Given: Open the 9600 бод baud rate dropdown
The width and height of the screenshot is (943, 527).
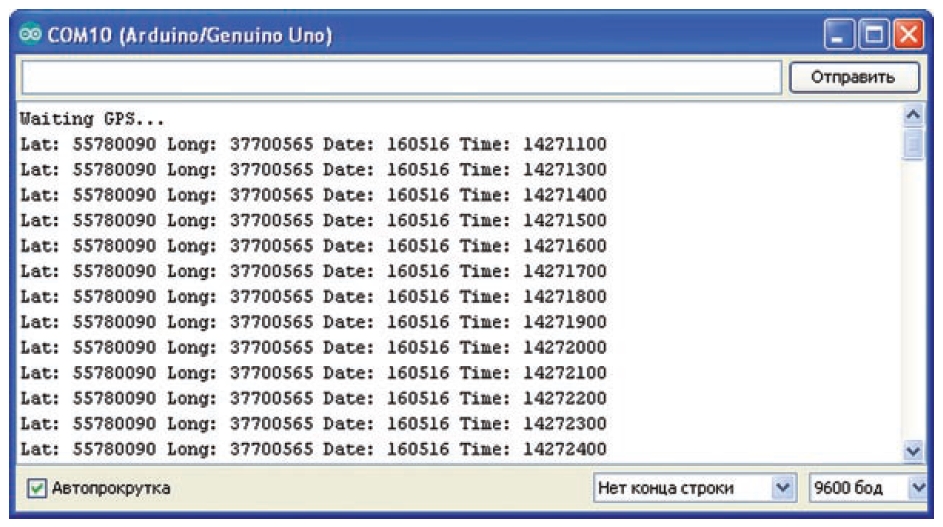Looking at the screenshot, I should (868, 487).
